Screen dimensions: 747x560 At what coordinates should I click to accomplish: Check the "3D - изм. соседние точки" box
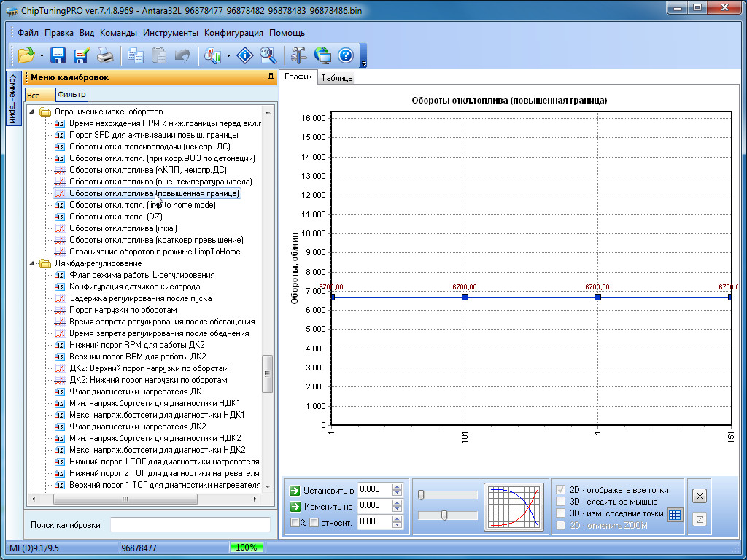pos(560,513)
